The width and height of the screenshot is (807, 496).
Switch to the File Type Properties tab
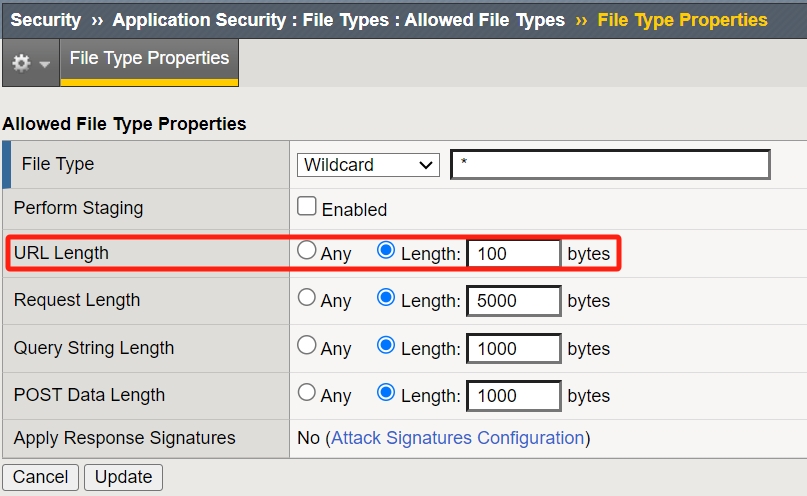pyautogui.click(x=149, y=58)
